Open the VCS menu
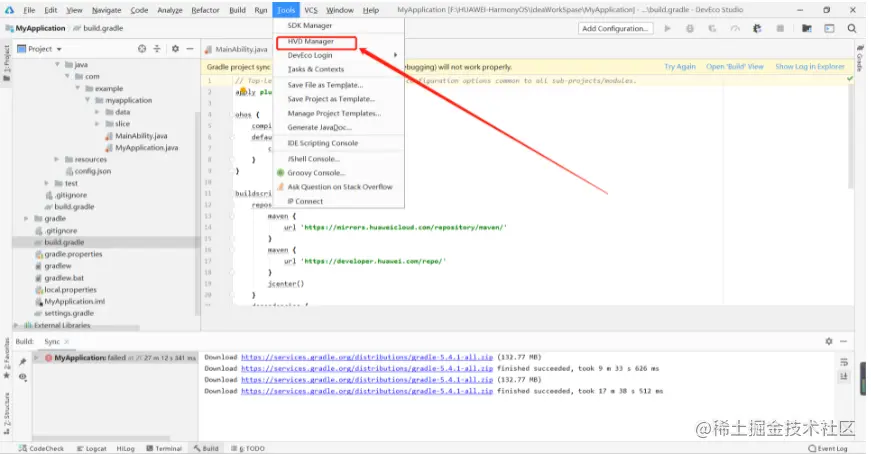Viewport: 871px width, 454px height. click(311, 10)
